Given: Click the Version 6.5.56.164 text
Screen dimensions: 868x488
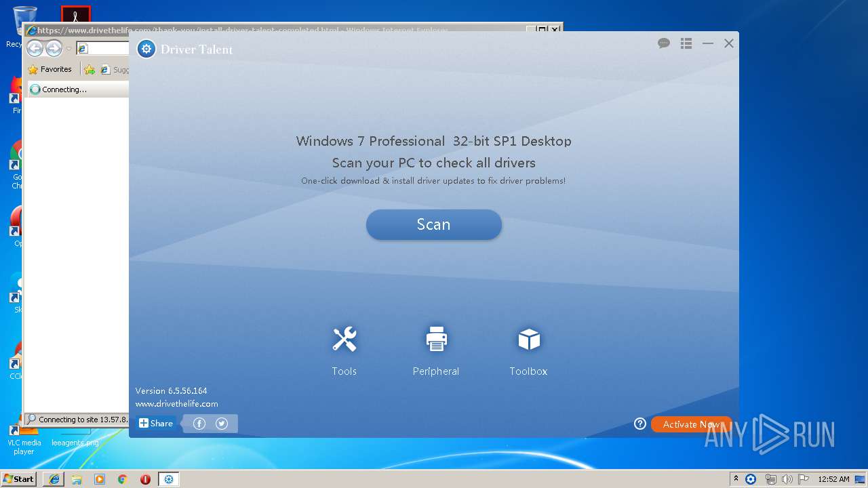Looking at the screenshot, I should [171, 391].
